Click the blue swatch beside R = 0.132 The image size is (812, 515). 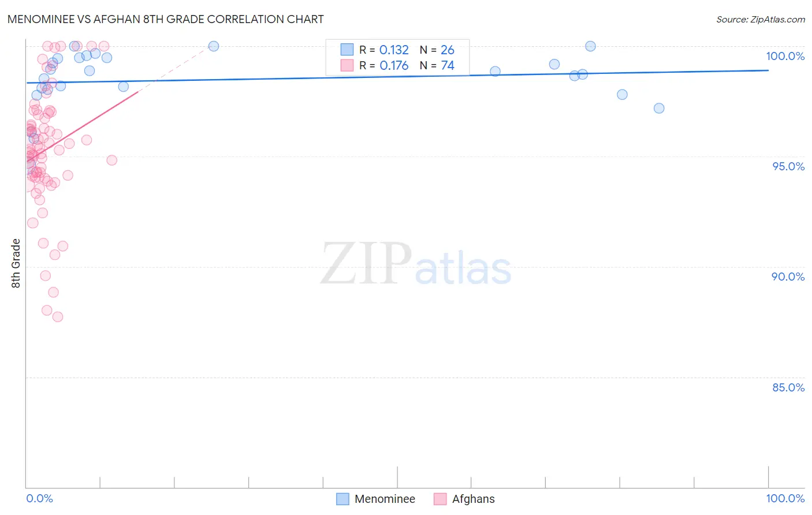347,50
